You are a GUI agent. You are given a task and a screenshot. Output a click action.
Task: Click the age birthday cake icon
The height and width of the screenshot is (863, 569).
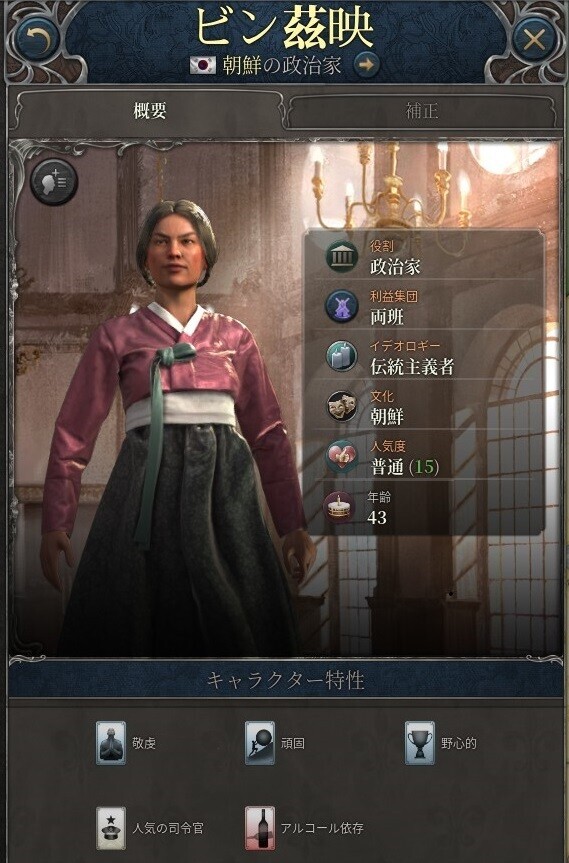pos(340,507)
